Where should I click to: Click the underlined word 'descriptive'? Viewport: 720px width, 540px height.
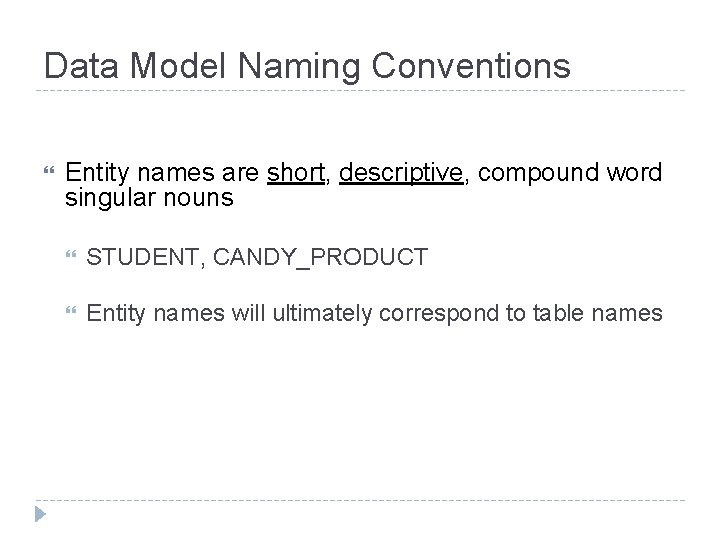(x=401, y=174)
